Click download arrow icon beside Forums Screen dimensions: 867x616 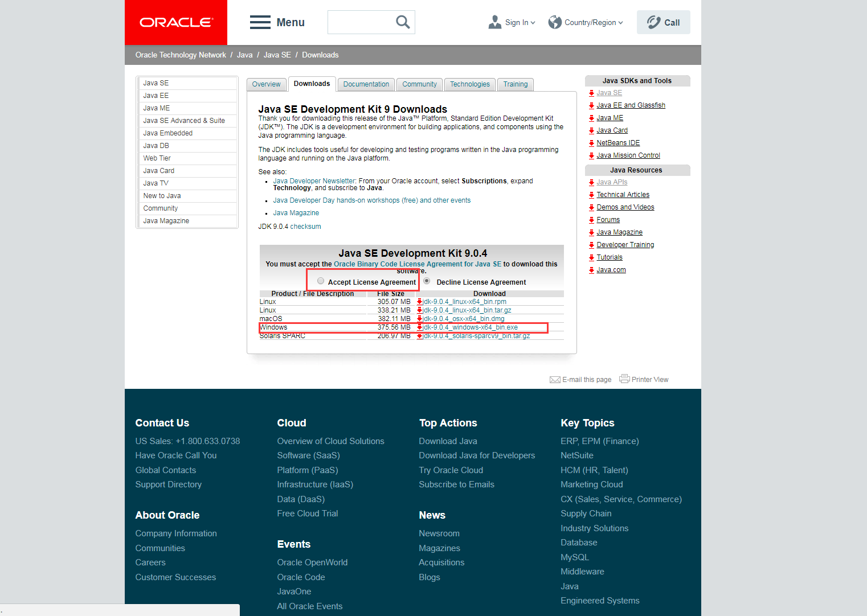(592, 220)
